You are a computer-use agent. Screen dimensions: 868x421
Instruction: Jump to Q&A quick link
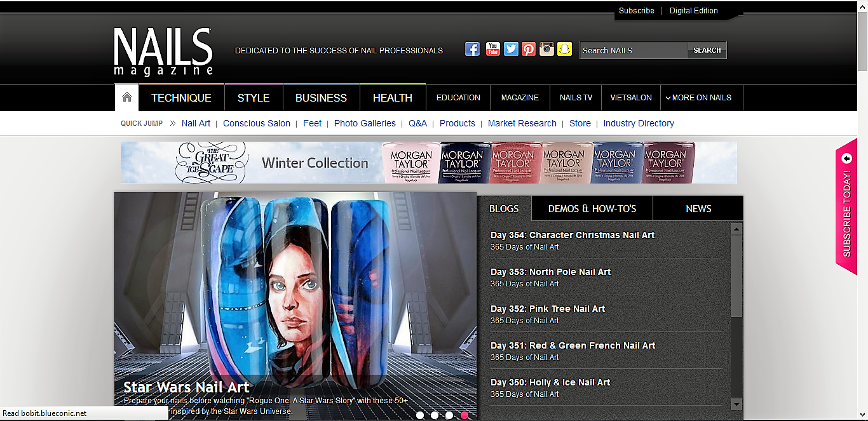[x=417, y=123]
